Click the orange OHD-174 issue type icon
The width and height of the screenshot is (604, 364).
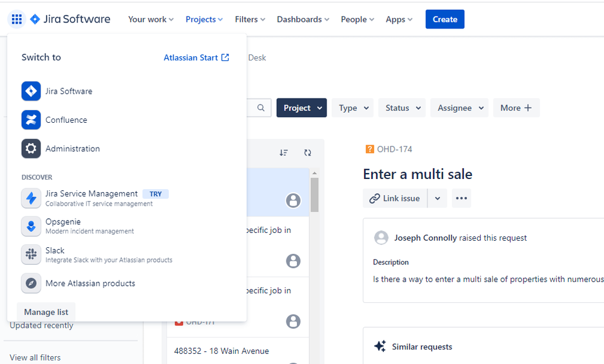click(x=369, y=149)
